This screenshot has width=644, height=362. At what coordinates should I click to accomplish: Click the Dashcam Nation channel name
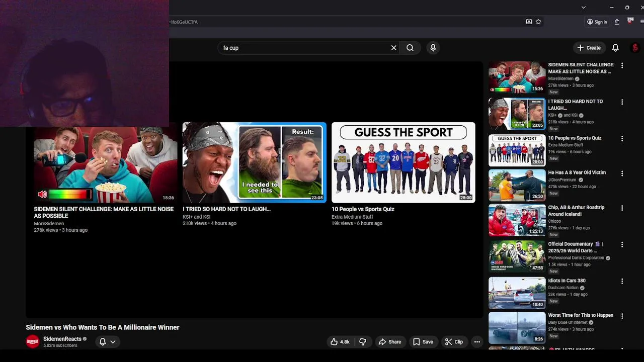coord(563,288)
